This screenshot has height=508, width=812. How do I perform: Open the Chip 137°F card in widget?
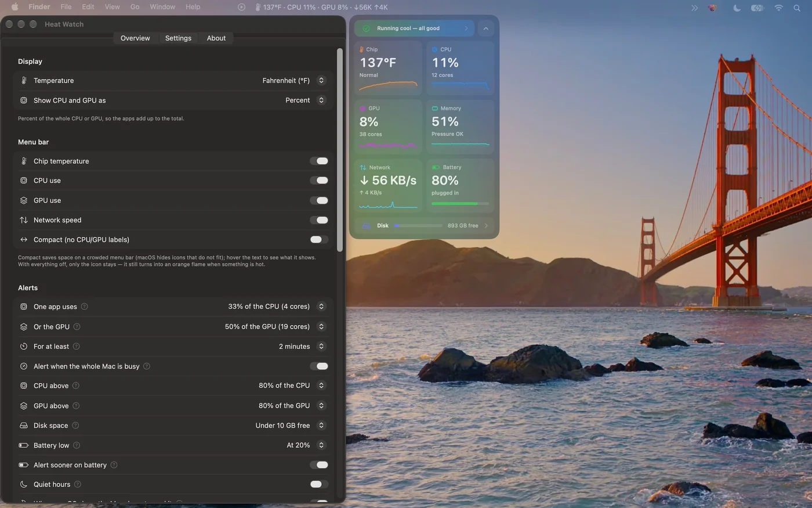coord(388,69)
